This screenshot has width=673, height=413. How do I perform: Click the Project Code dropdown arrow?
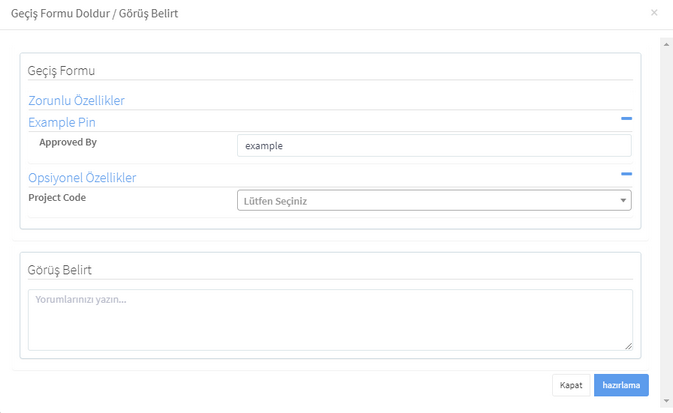pos(623,200)
